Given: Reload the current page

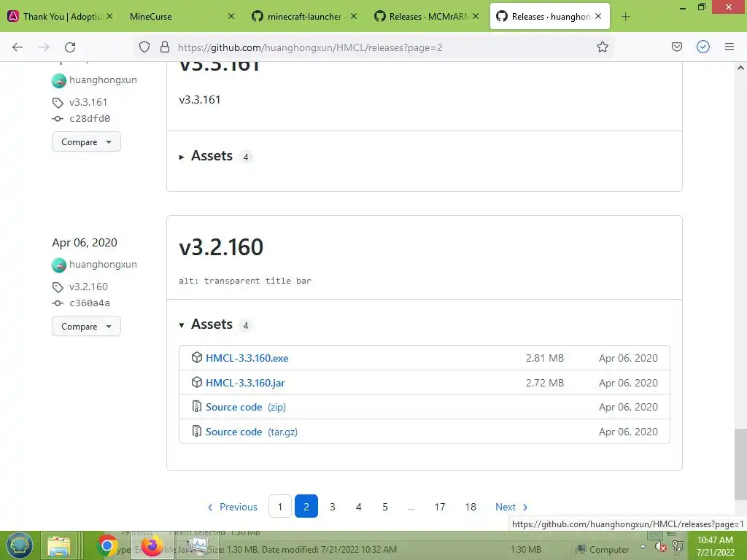Looking at the screenshot, I should 70,47.
